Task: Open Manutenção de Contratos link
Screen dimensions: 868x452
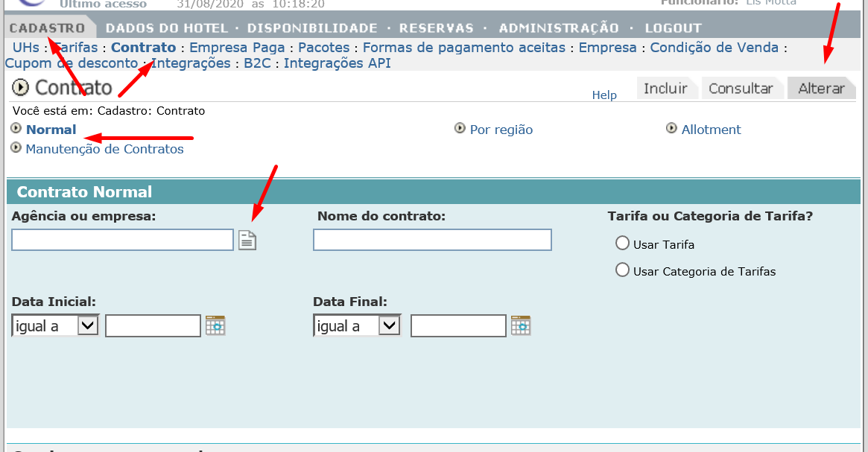Action: (x=104, y=149)
